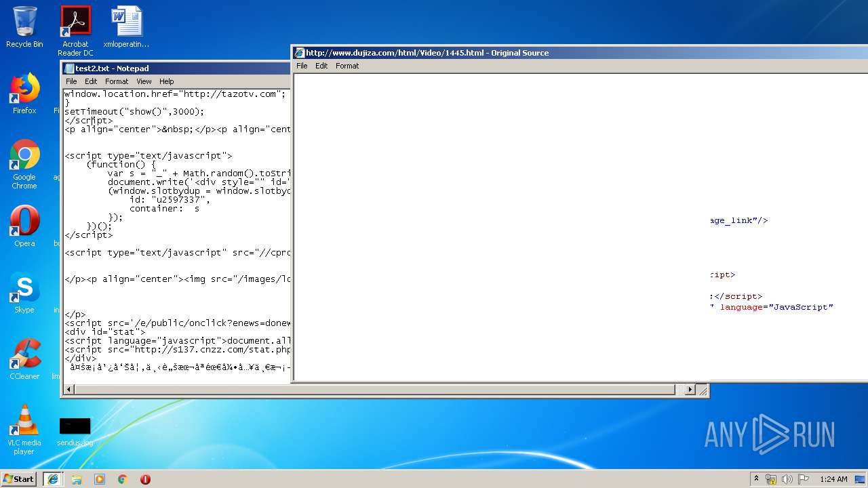This screenshot has width=868, height=488.
Task: Click the Notepad test2.txt title bar
Action: (x=176, y=68)
